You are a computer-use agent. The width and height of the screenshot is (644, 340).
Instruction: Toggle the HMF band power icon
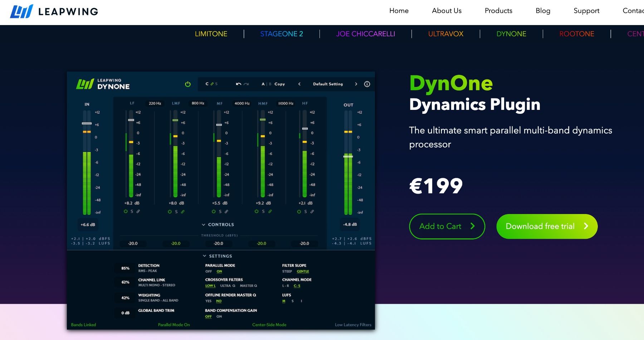257,212
